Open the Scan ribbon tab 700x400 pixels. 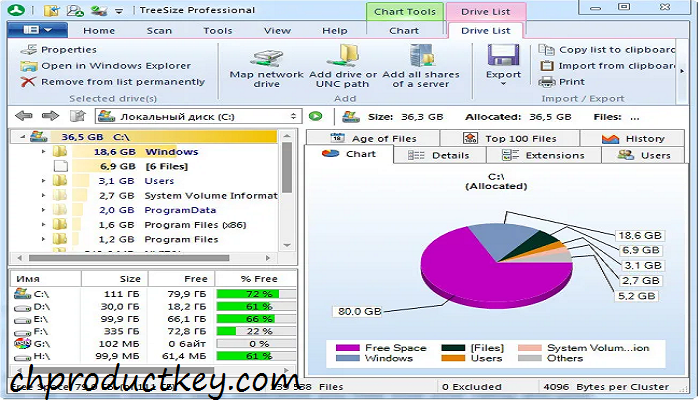coord(159,31)
